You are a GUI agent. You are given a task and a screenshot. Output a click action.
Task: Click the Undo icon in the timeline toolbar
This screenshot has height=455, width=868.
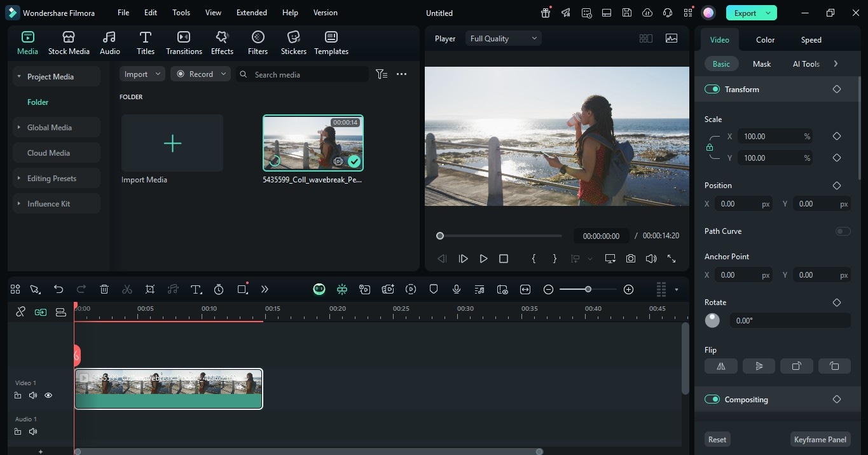59,289
